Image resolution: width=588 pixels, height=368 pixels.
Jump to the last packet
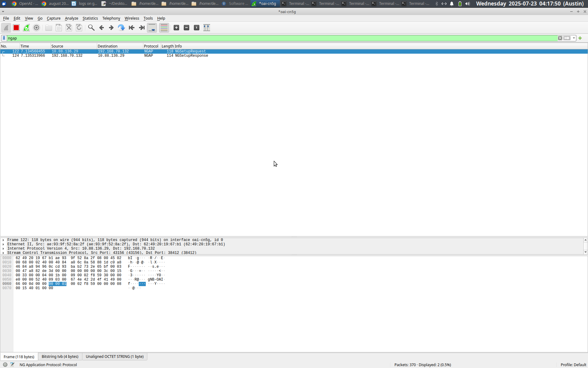click(142, 28)
